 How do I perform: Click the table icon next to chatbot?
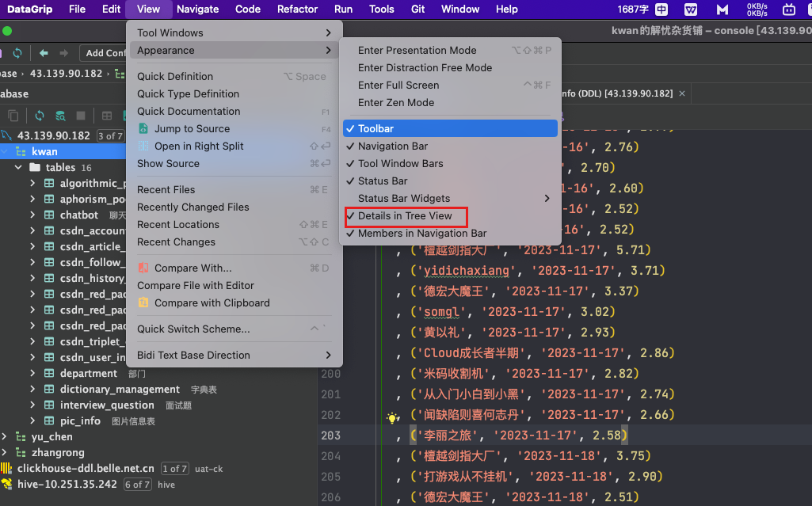[49, 215]
